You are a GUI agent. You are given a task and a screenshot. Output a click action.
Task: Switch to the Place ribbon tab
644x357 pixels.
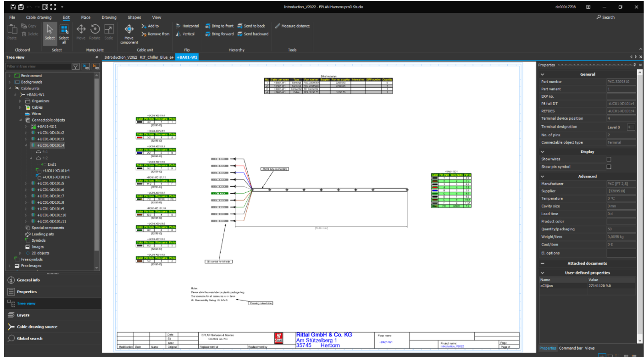coord(85,17)
